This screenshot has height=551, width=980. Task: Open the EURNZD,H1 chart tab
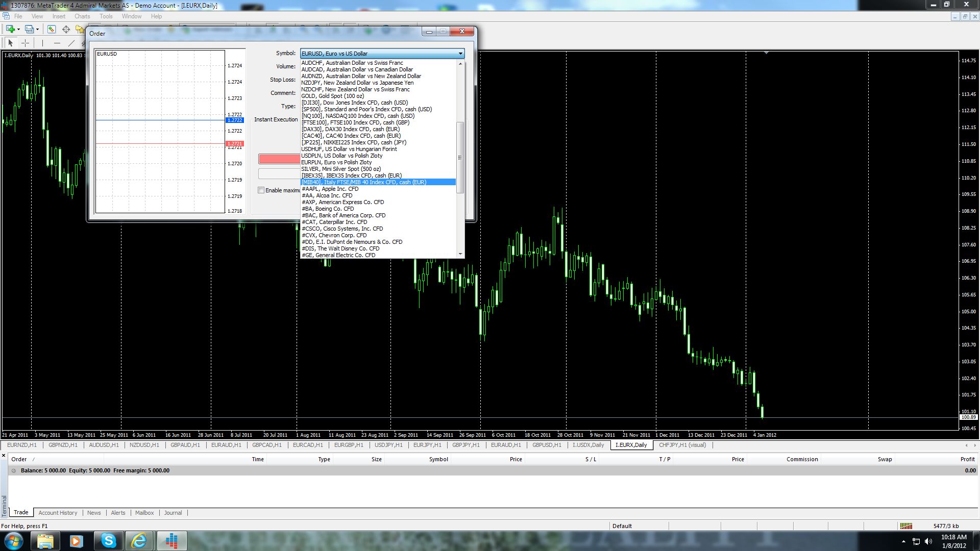point(22,445)
